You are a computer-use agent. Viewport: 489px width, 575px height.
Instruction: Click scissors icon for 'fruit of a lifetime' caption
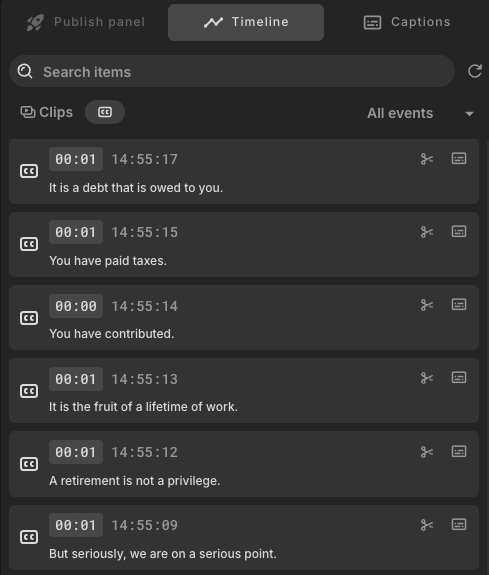tap(427, 378)
